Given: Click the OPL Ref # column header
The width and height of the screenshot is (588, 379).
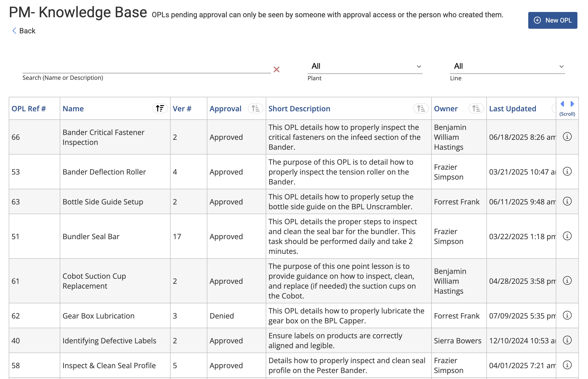Looking at the screenshot, I should click(x=29, y=109).
